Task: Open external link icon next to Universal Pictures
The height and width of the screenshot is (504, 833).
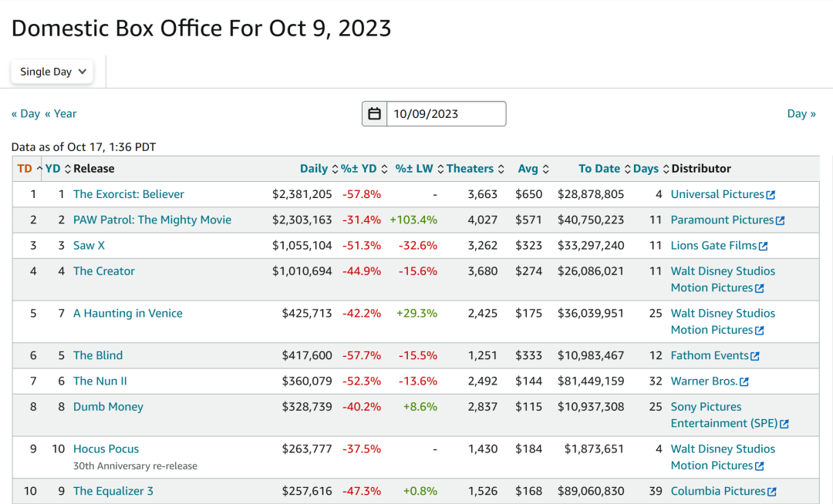Action: pyautogui.click(x=771, y=195)
